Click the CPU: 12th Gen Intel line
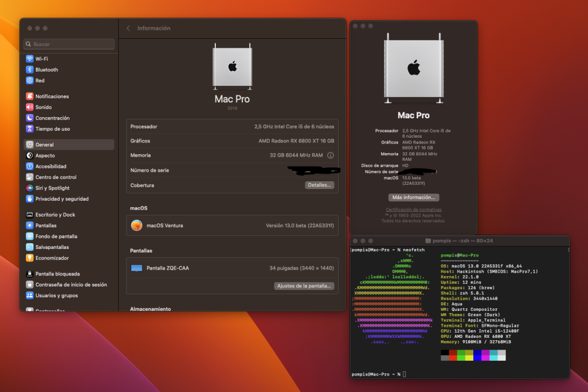The image size is (588, 392). [480, 331]
